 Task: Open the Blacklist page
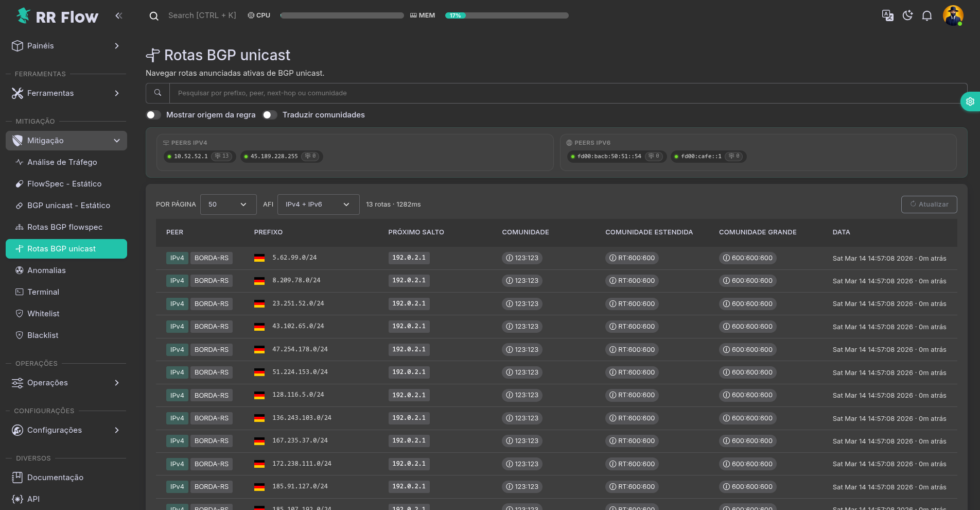[x=43, y=335]
